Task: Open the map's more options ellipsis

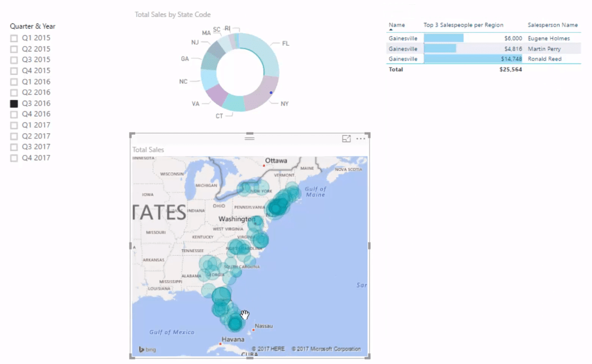Action: click(361, 139)
